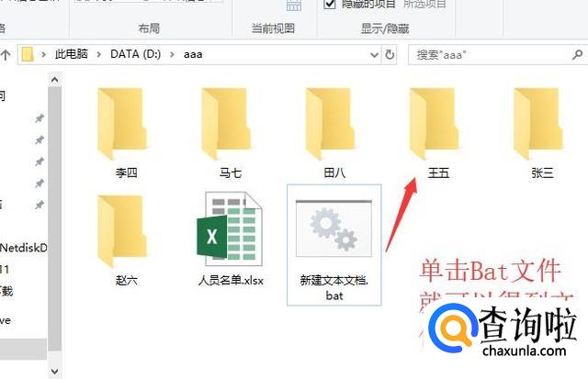
Task: Select the 田八 folder icon
Action: [330, 124]
